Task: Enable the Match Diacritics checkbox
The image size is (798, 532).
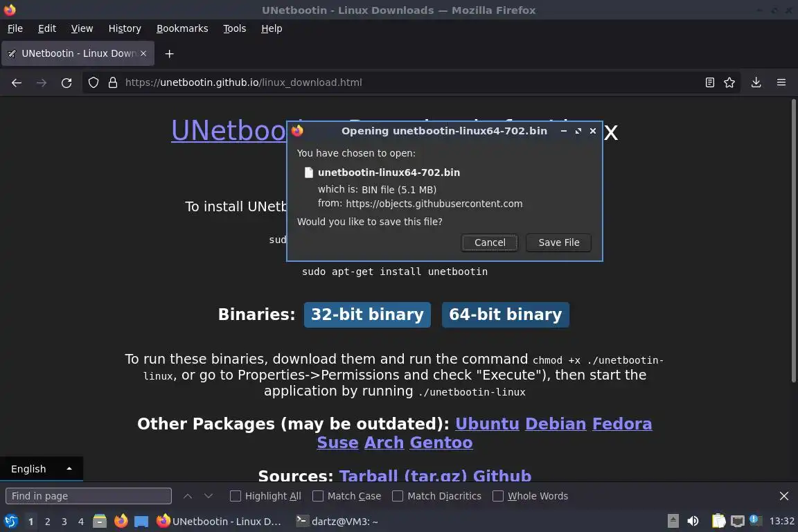Action: (x=398, y=496)
